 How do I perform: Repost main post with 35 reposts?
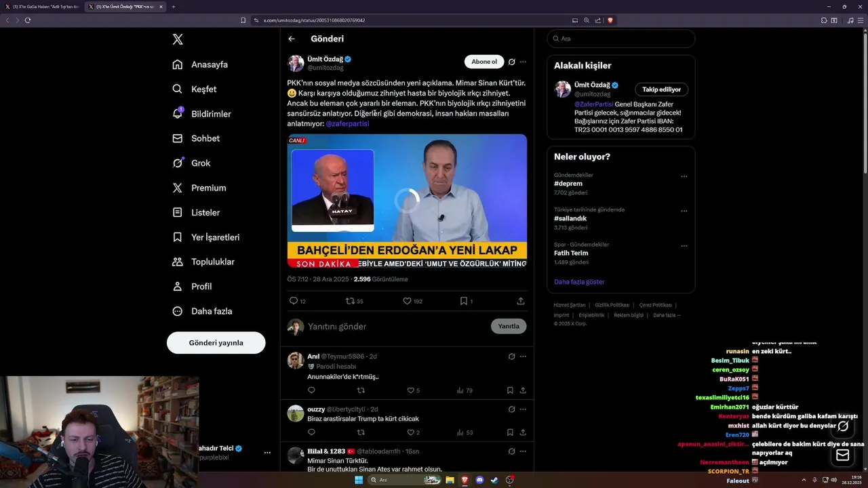click(x=355, y=301)
